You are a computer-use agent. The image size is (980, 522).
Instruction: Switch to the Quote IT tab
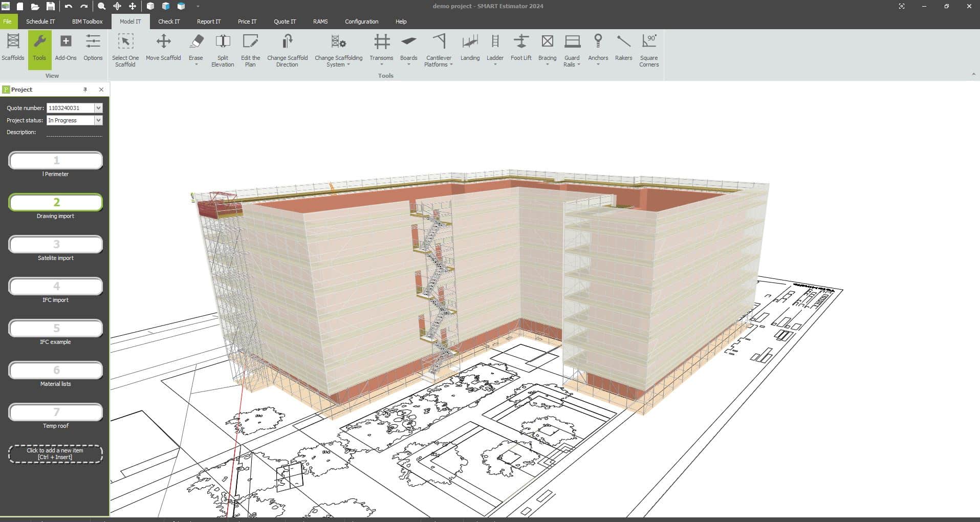pyautogui.click(x=285, y=21)
